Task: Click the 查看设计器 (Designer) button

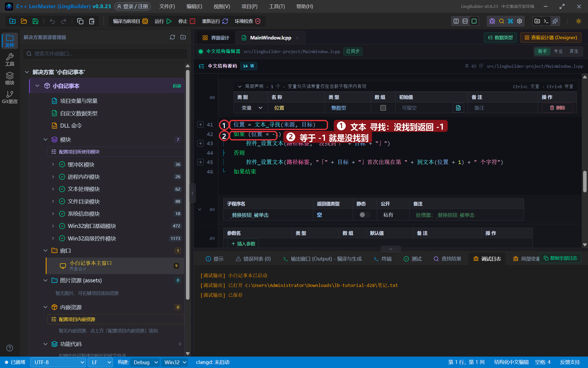Action: click(551, 38)
